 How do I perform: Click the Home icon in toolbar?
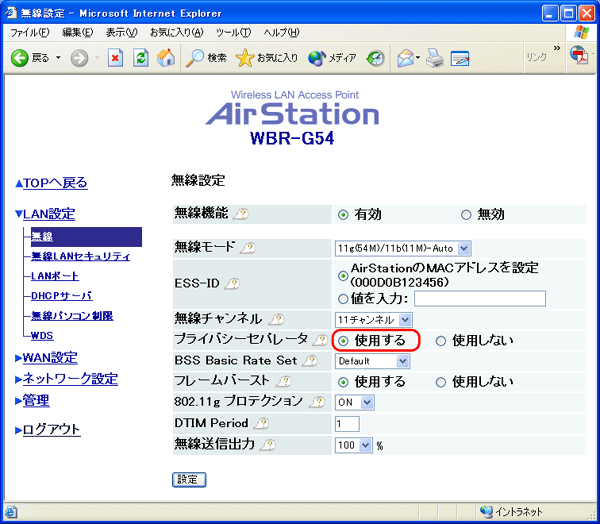point(166,58)
